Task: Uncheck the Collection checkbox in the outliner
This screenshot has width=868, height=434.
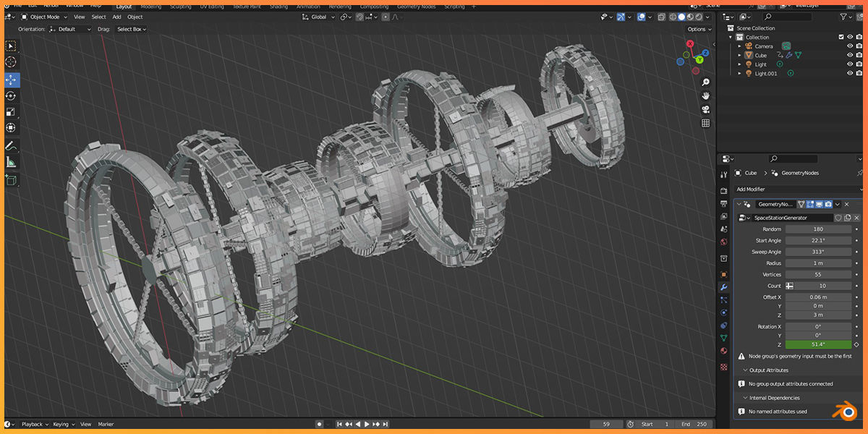Action: pyautogui.click(x=841, y=37)
